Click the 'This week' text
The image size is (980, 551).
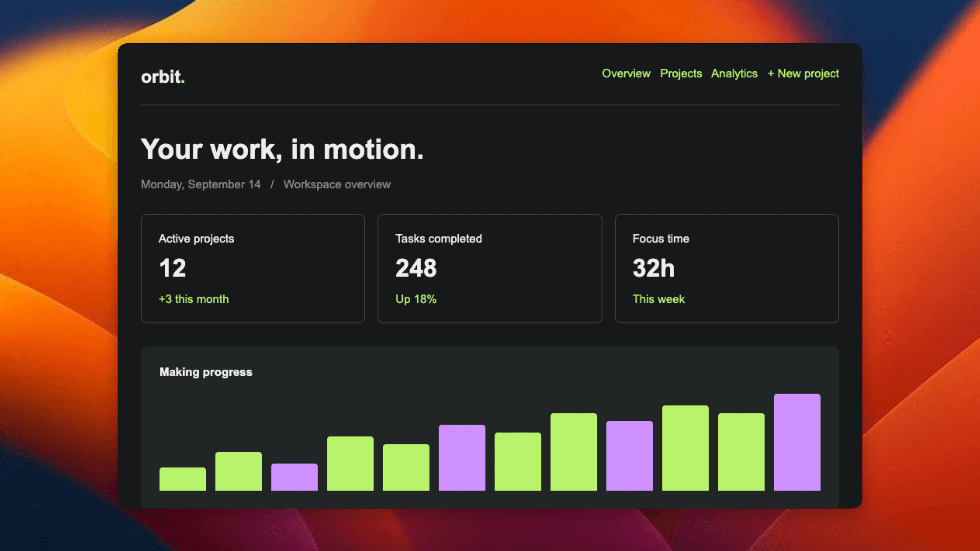click(658, 299)
